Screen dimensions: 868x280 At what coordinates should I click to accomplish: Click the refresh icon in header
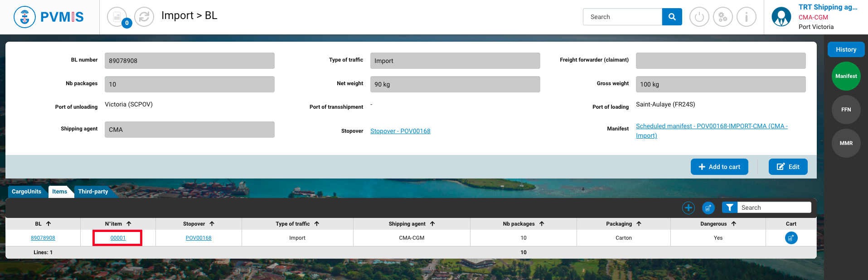pos(144,17)
